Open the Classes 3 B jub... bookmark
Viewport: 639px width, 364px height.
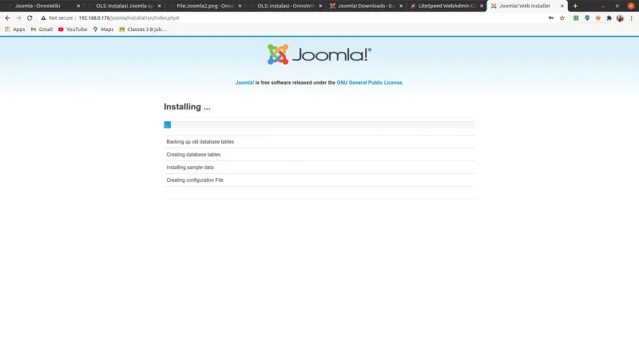coord(143,30)
